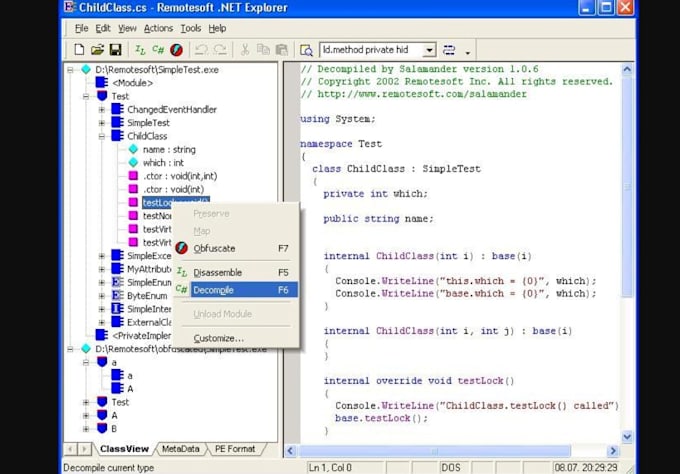The image size is (680, 474).
Task: Choose Customize... in the context menu
Action: point(237,338)
